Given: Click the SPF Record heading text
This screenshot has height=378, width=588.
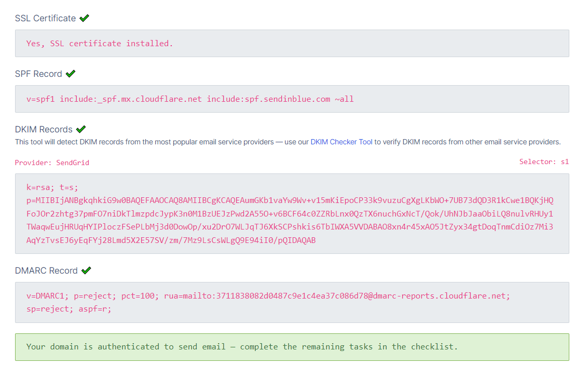Looking at the screenshot, I should click(38, 74).
